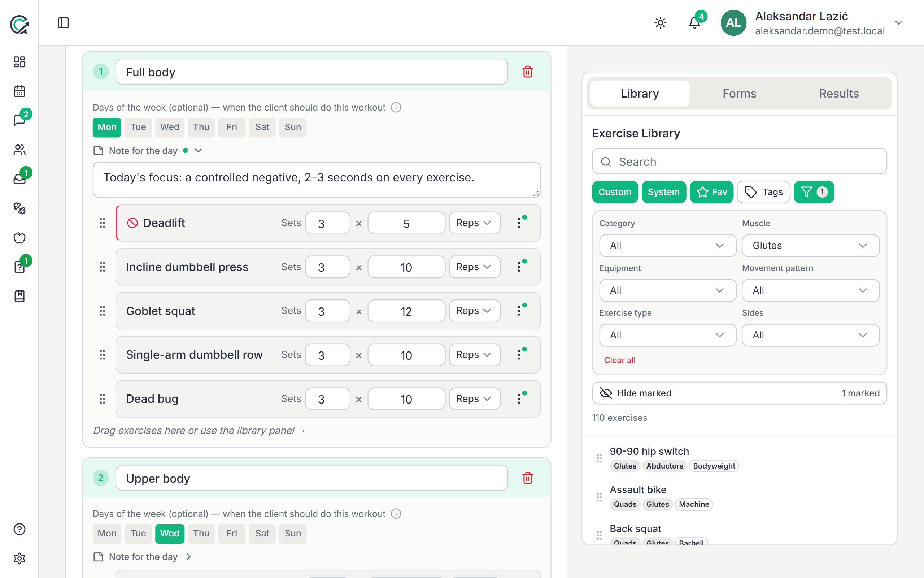Open the dashboard icon in sidebar
Viewport: 924px width, 578px height.
click(19, 62)
